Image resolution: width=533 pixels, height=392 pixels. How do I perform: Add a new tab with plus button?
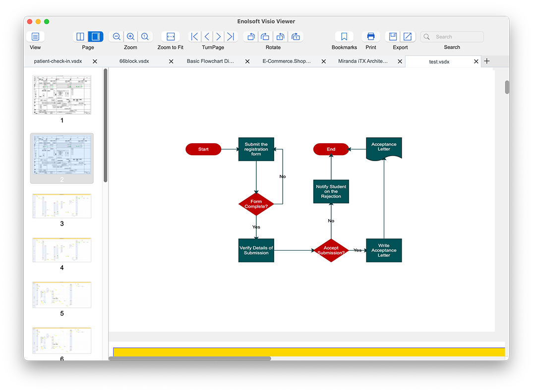click(x=486, y=61)
